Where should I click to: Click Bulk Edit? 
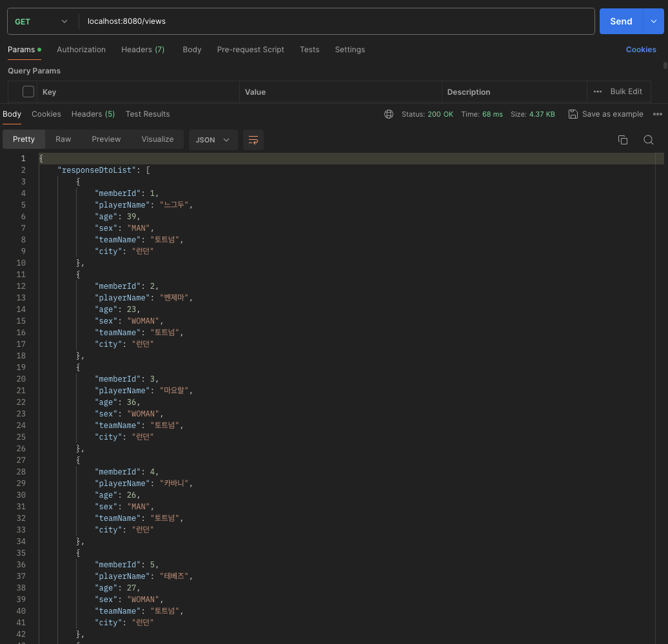click(626, 92)
